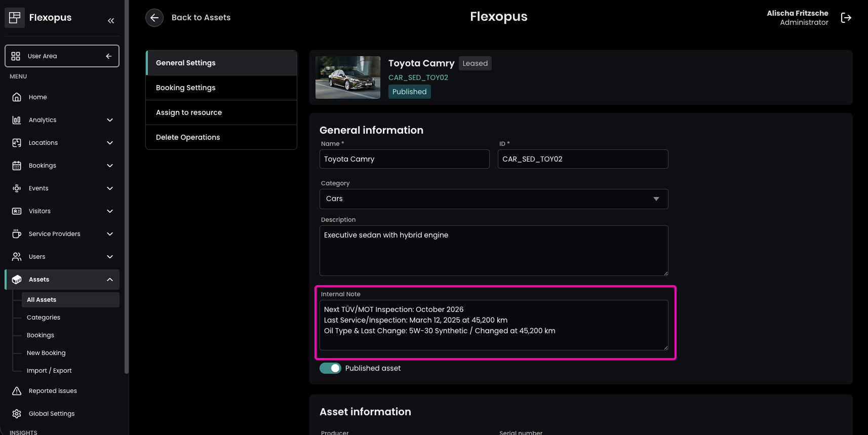Screen dimensions: 868x435
Task: Click the Flexopus logo icon
Action: [x=15, y=18]
